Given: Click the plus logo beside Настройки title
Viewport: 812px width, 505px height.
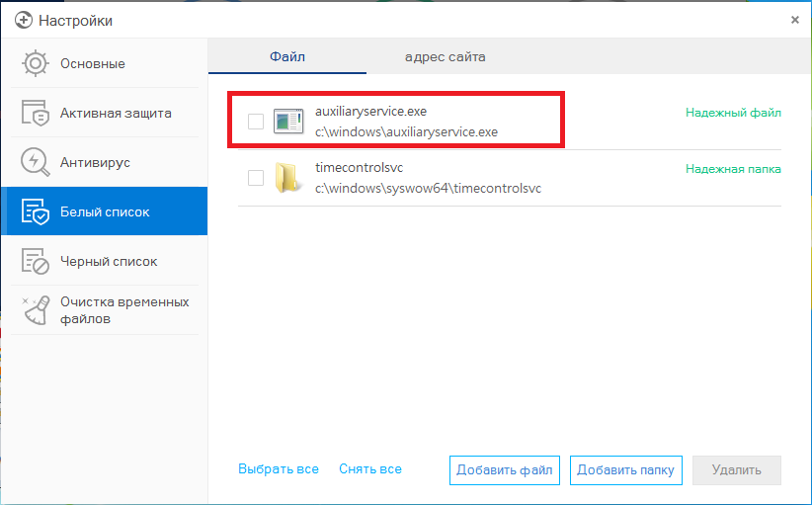Looking at the screenshot, I should [23, 20].
